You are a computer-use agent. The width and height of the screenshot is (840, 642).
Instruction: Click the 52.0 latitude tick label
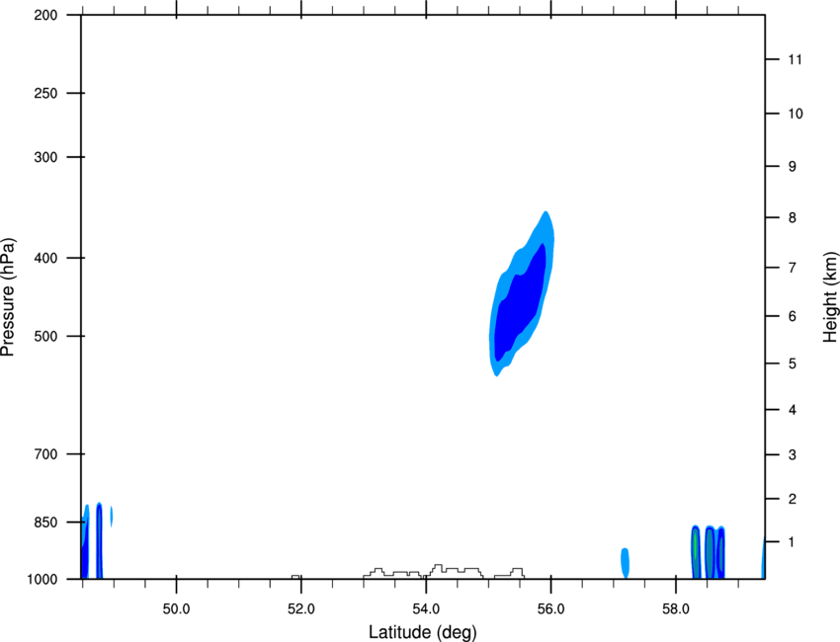pyautogui.click(x=301, y=609)
